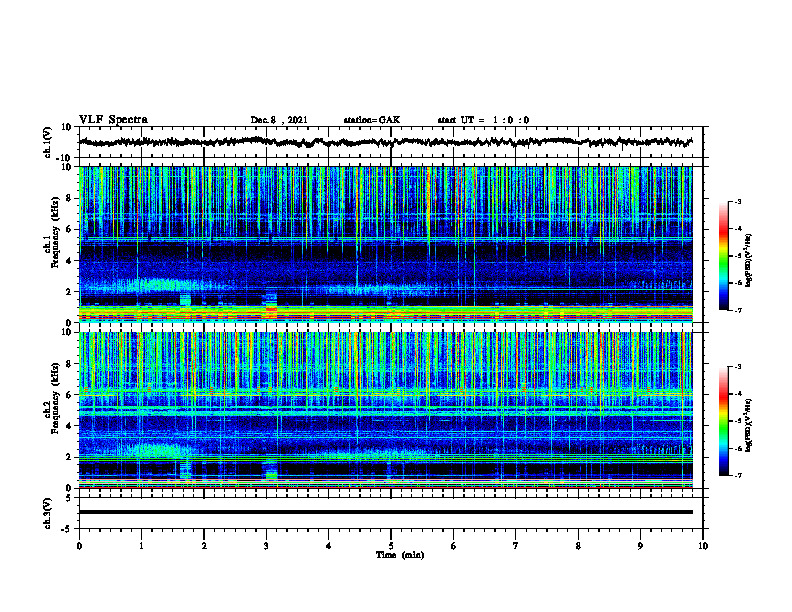Click the ch.2 spectrogram color scale bar

point(723,421)
